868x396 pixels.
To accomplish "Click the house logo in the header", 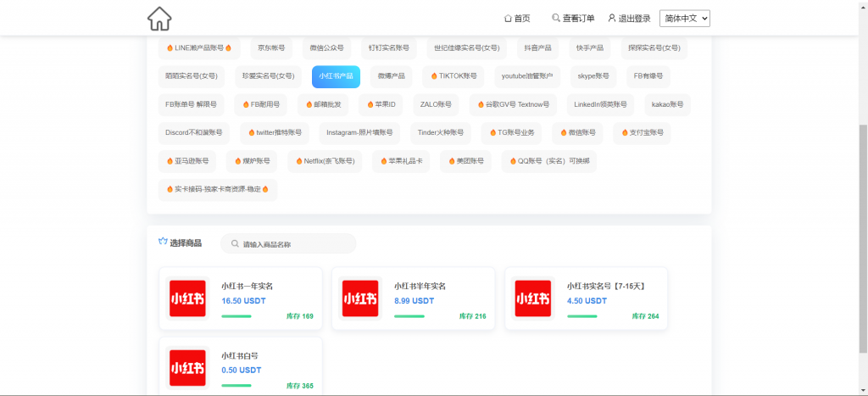I will coord(159,19).
